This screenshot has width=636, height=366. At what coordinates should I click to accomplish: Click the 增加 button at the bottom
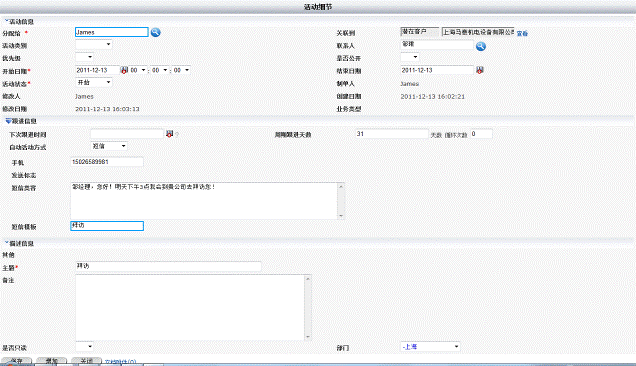(x=52, y=361)
